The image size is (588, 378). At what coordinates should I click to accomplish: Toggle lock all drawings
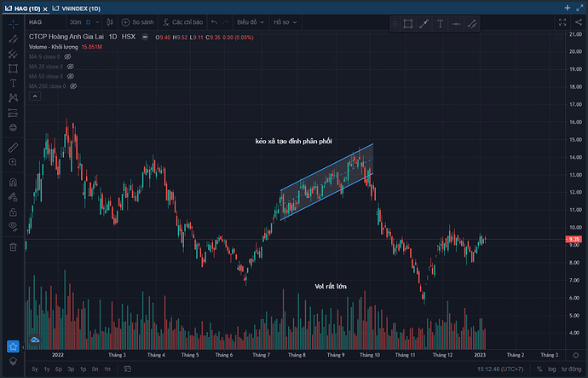(13, 212)
